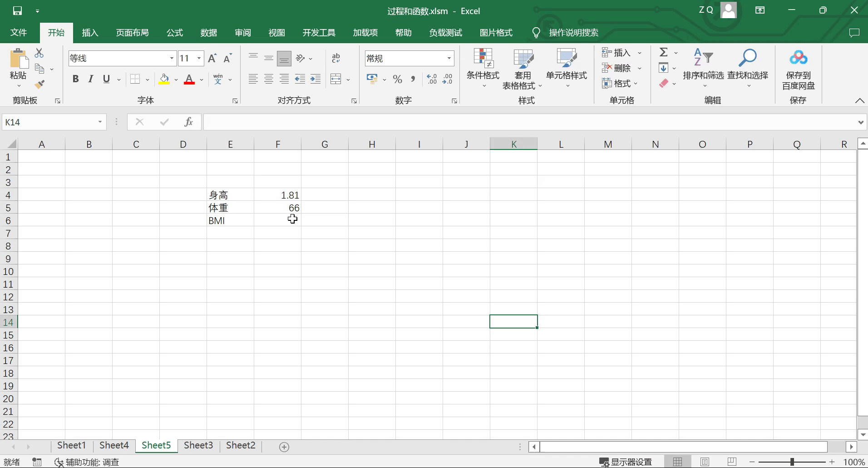Click Merge and Center icon

(x=336, y=79)
